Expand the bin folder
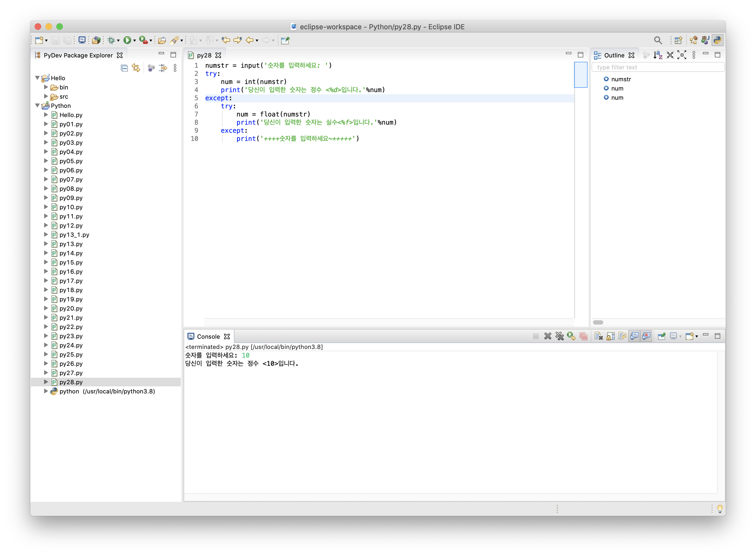 click(46, 87)
